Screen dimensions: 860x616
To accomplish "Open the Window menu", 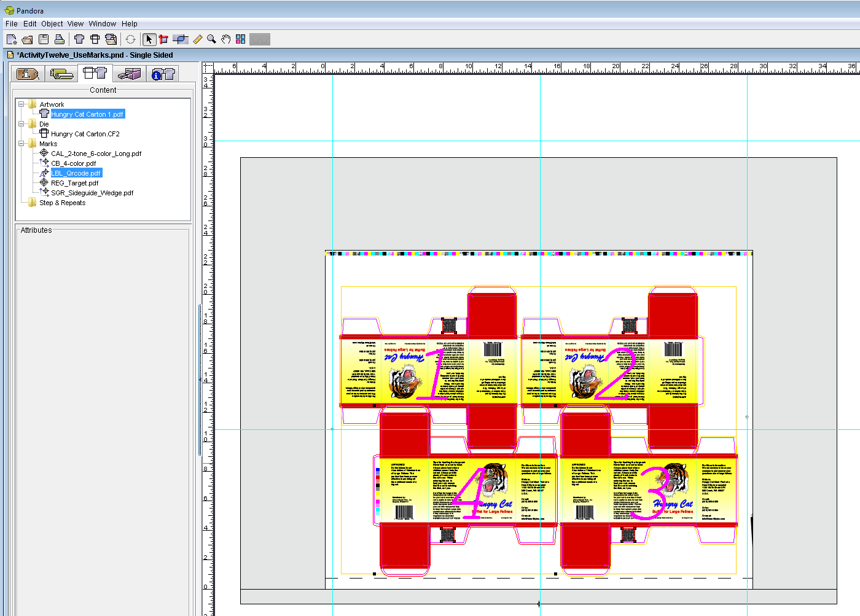I will pyautogui.click(x=102, y=24).
